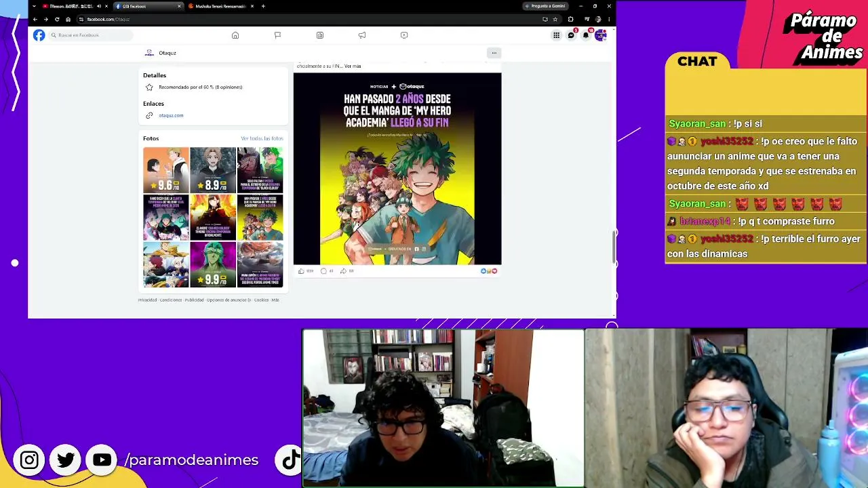
Task: Go to the Facebook Home feed icon
Action: (235, 35)
